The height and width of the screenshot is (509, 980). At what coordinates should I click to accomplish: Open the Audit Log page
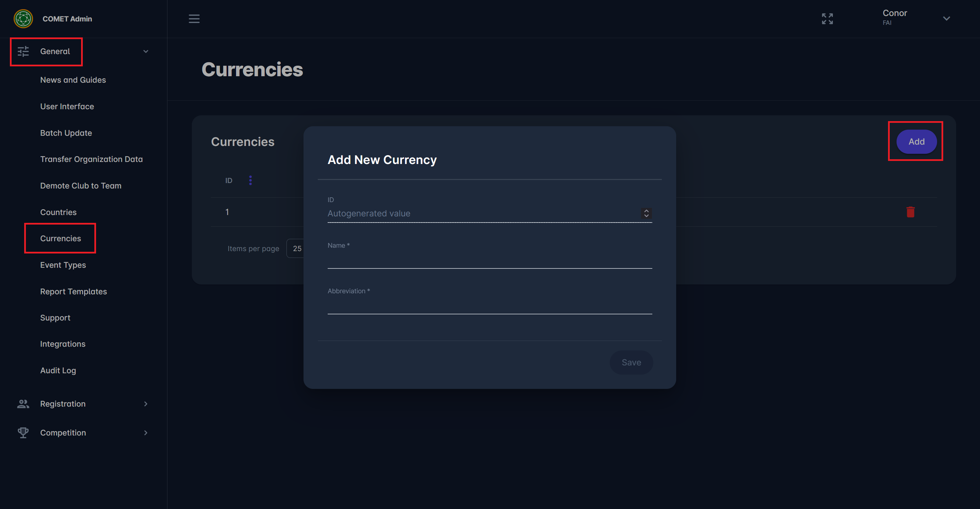point(58,370)
